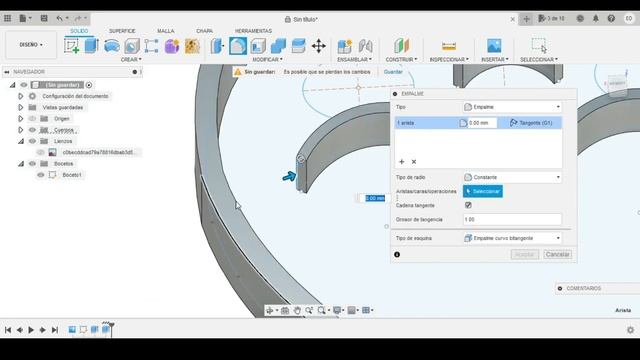640x360 pixels.
Task: Select the Move/Copy arrows tool
Action: pos(318,46)
